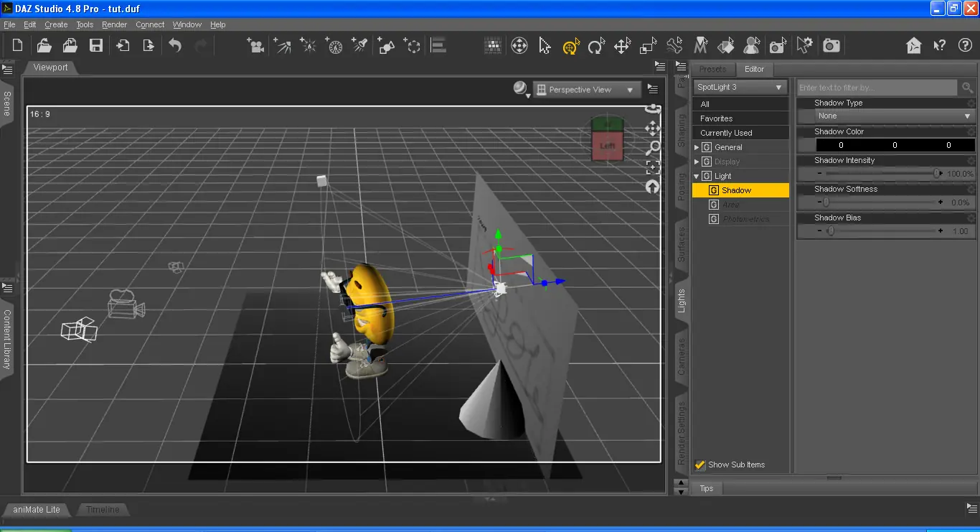The image size is (980, 532).
Task: Select the Currently Used filter
Action: click(x=726, y=133)
